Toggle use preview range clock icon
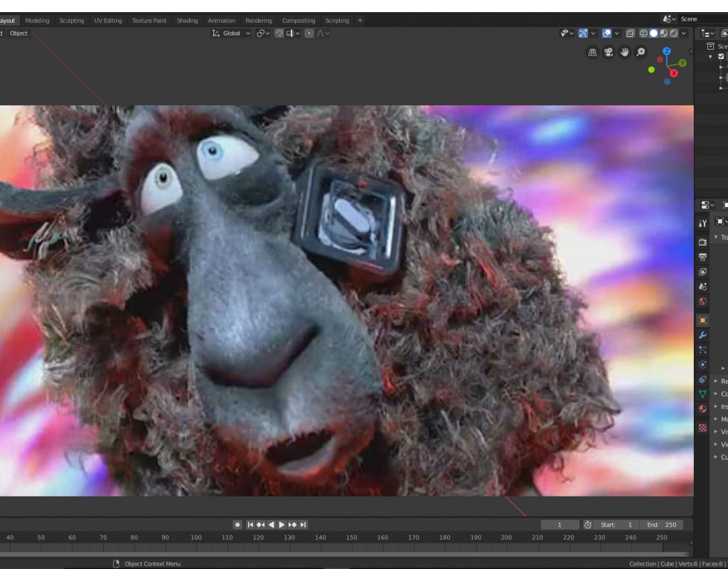The image size is (728, 569). pos(588,524)
